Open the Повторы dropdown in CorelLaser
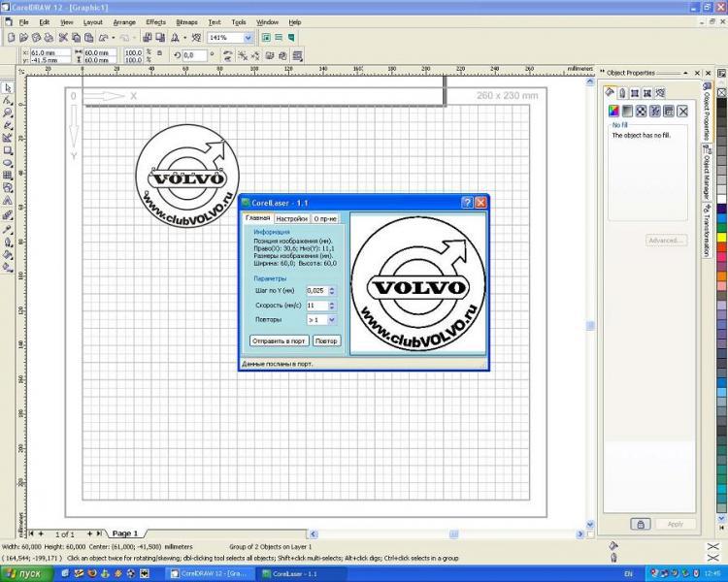 (332, 320)
